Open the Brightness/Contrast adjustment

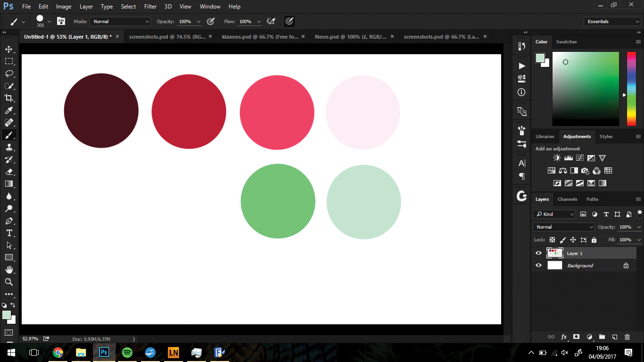557,158
